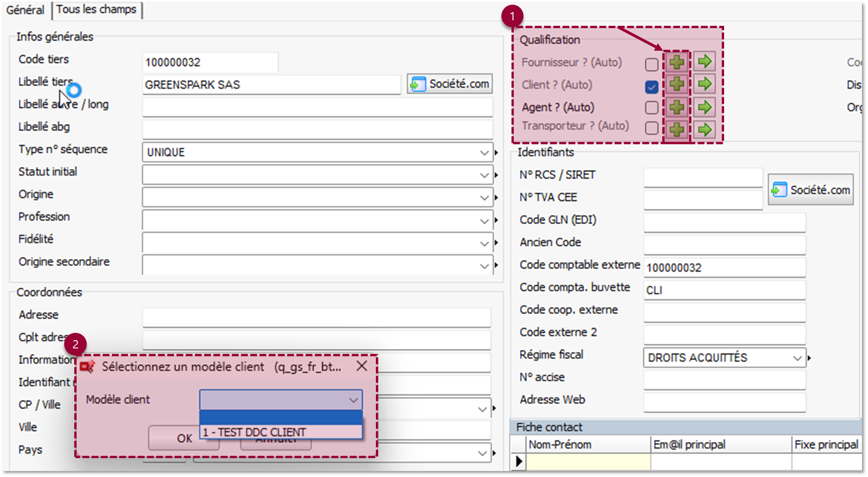Viewport: 868px width, 477px height.
Task: Enable the Fournisseur ? (Auto) checkbox
Action: [651, 65]
